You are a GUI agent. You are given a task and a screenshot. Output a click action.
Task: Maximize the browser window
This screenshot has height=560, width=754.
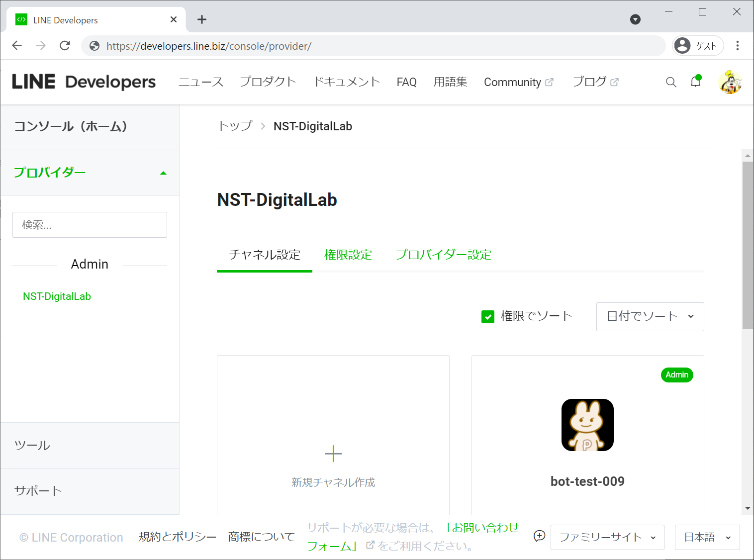tap(702, 11)
